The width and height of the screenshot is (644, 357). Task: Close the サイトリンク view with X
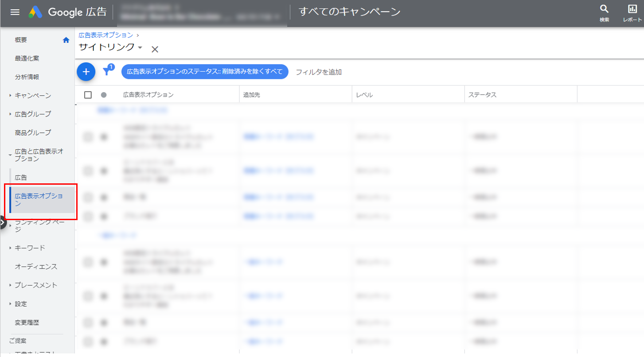(x=155, y=49)
